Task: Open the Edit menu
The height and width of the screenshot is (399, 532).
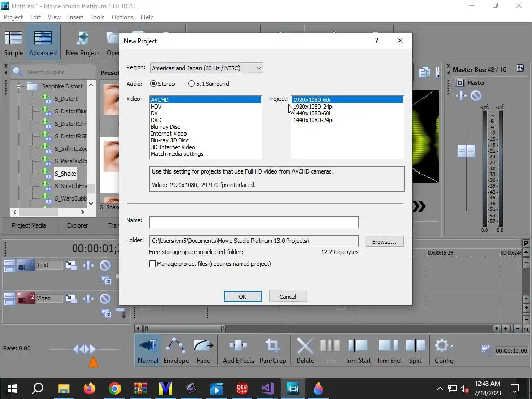Action: [35, 17]
